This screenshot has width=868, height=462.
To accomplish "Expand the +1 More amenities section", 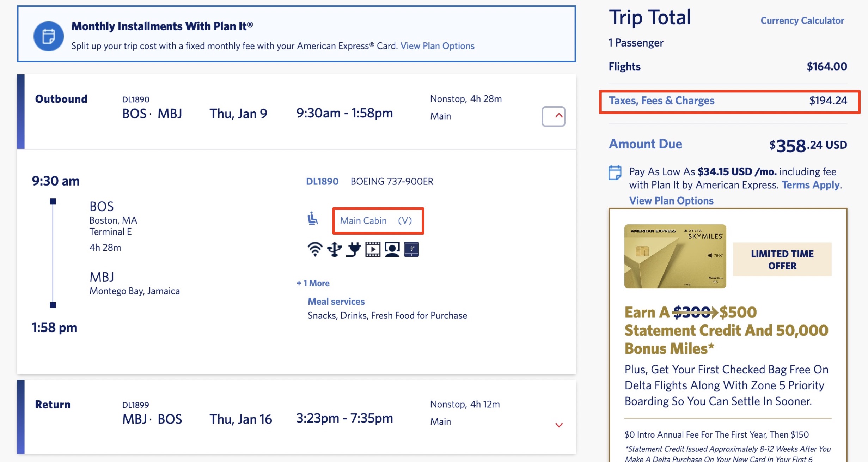I will (313, 283).
